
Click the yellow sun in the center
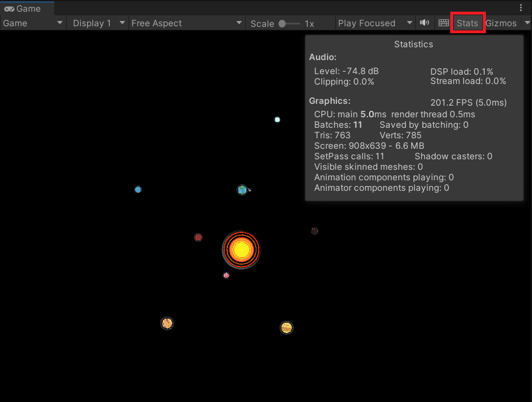[241, 250]
